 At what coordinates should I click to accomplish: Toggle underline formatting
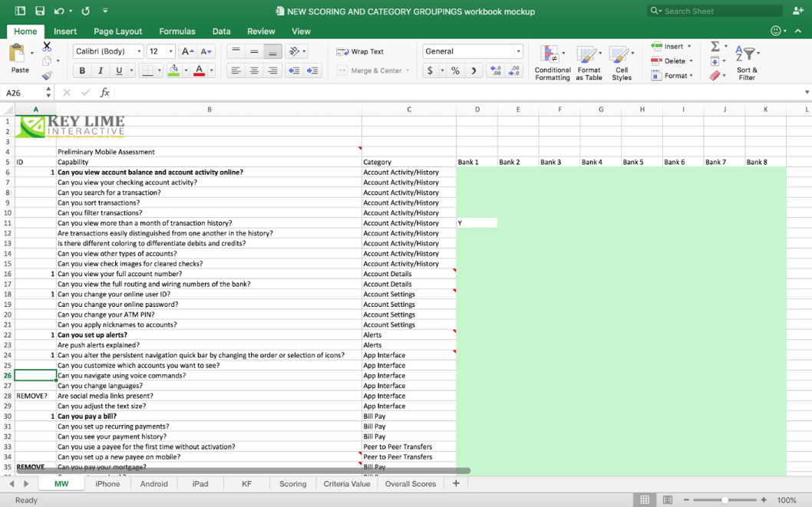click(x=119, y=70)
